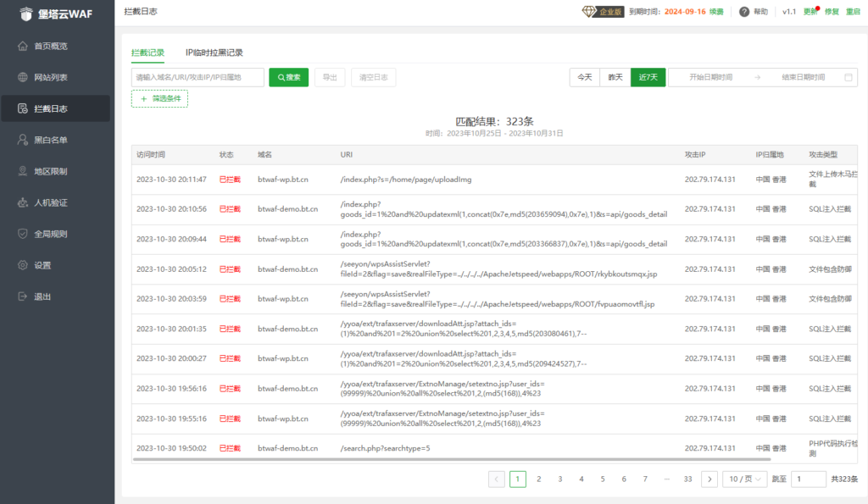
Task: Go to previous page arrow
Action: (x=497, y=479)
